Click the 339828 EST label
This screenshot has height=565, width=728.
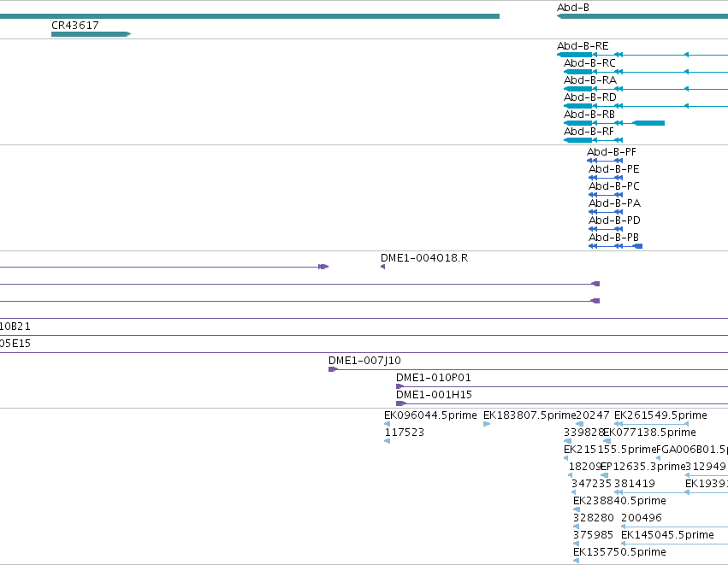pyautogui.click(x=583, y=433)
